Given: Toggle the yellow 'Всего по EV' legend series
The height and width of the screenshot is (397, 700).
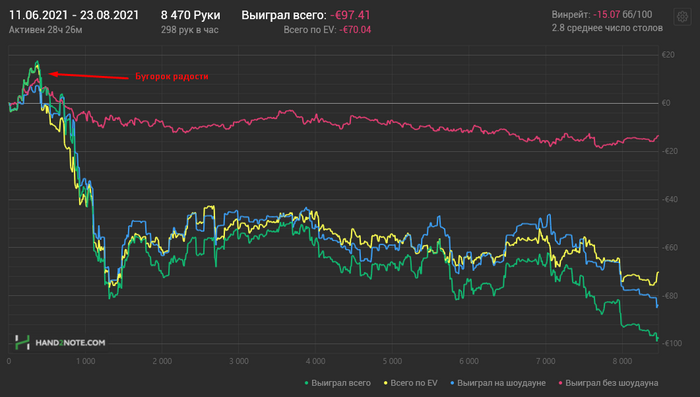Looking at the screenshot, I should (410, 383).
